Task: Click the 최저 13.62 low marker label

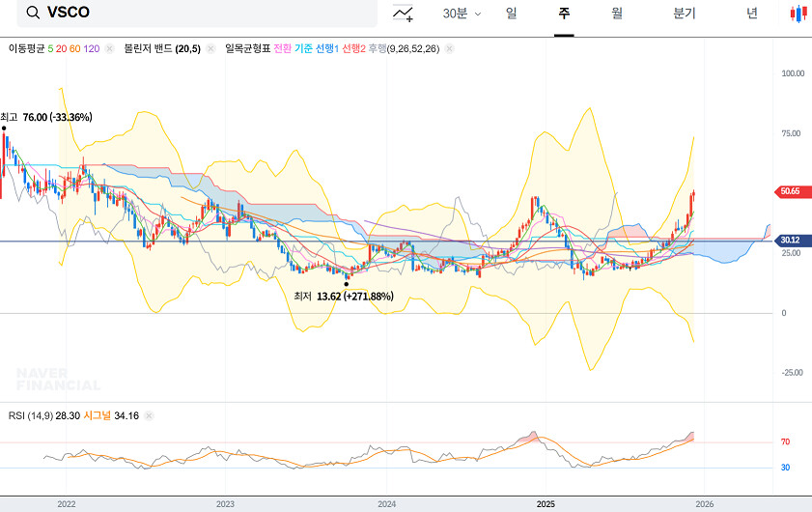Action: click(x=344, y=297)
